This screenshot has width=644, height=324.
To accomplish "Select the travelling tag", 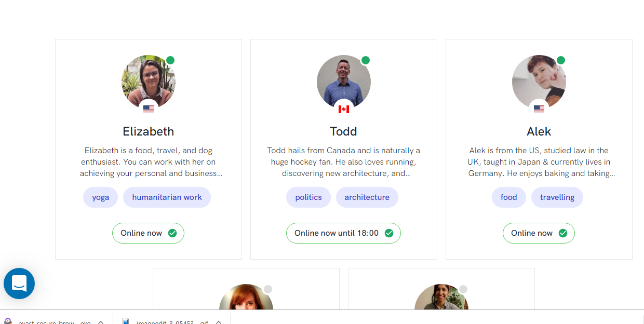I will [x=557, y=197].
